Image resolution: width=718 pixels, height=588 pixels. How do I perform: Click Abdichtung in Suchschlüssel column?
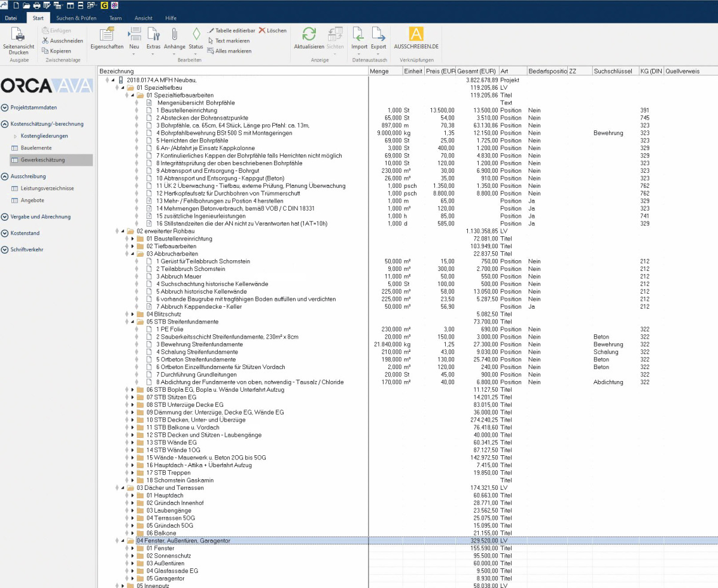pos(608,382)
